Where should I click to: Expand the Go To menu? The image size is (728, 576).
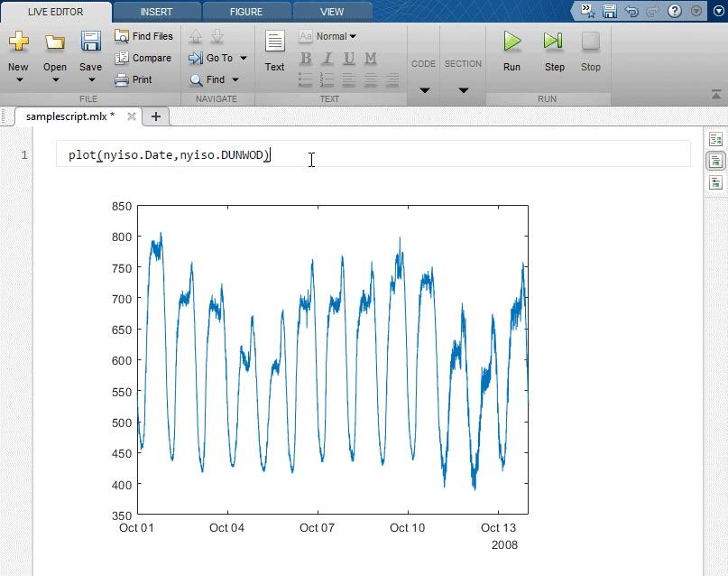242,58
